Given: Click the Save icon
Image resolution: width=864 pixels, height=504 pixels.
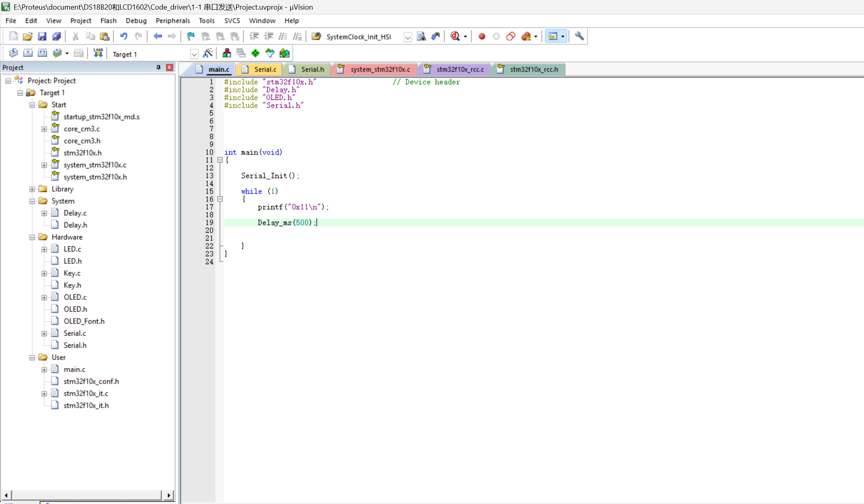Looking at the screenshot, I should pyautogui.click(x=42, y=36).
